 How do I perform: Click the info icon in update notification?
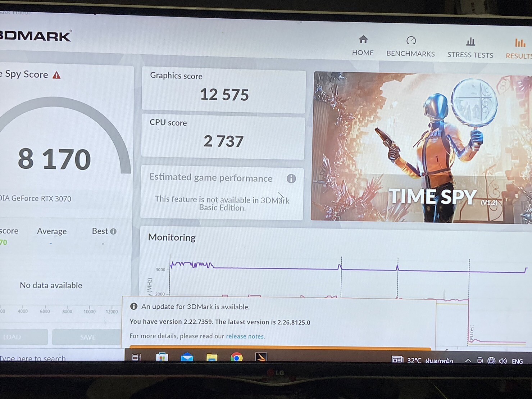tap(134, 306)
